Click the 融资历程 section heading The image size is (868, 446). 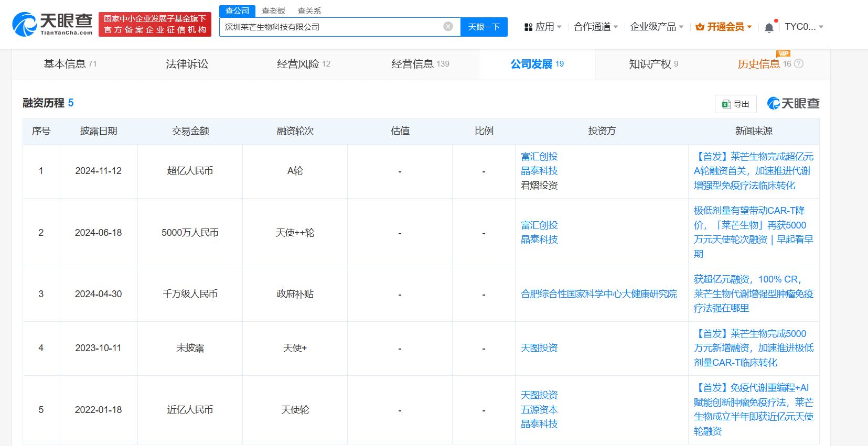tap(44, 103)
